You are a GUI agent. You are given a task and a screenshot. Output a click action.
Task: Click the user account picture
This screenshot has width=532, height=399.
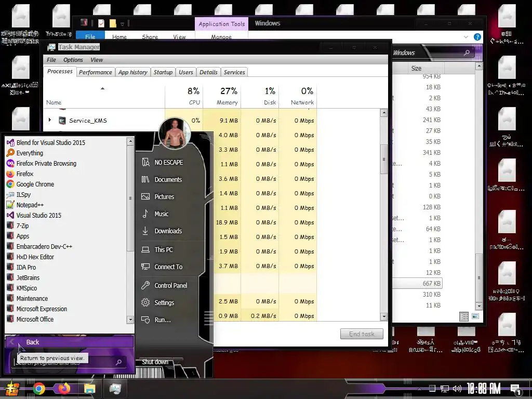[x=175, y=134]
